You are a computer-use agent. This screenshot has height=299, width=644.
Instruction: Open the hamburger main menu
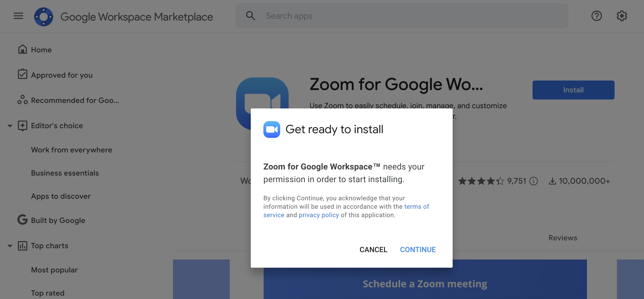18,16
